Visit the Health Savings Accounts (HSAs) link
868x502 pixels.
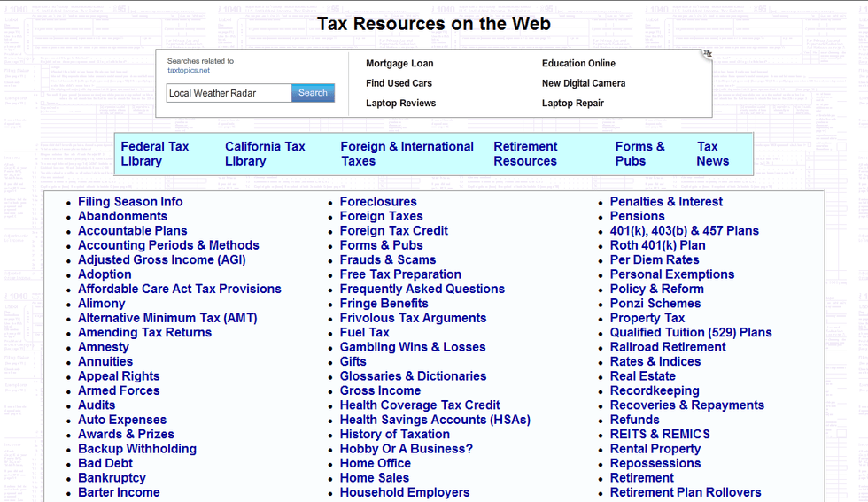(435, 420)
